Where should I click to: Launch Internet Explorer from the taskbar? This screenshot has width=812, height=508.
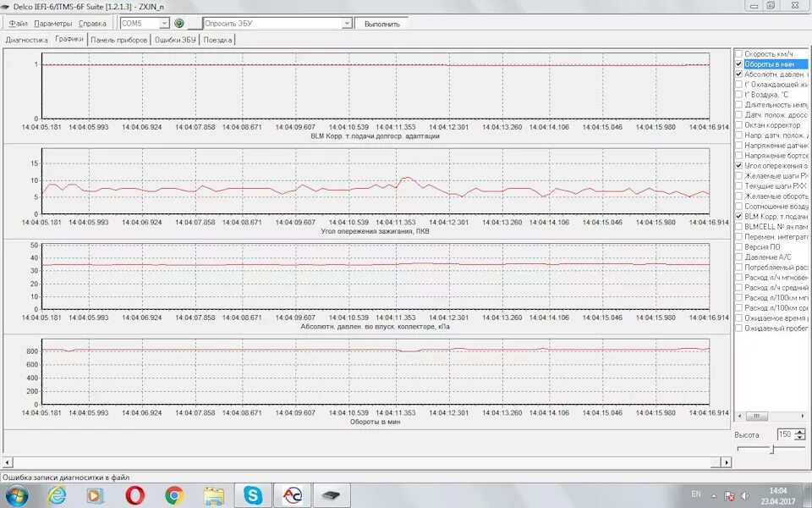point(57,495)
